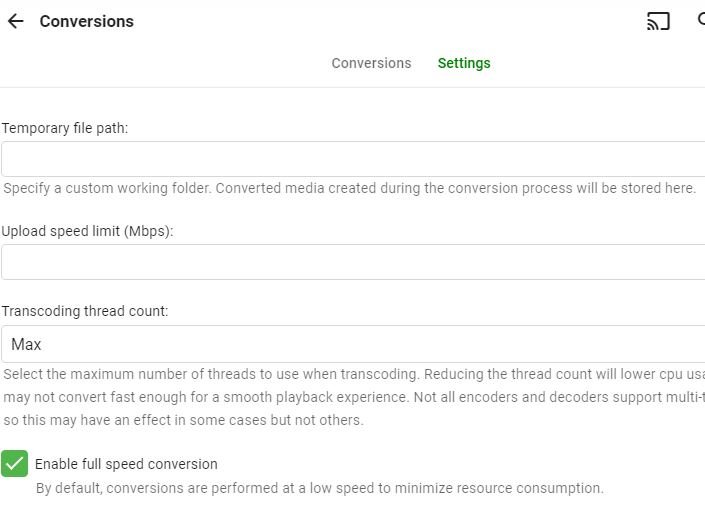Open the Cast to device icon

click(658, 21)
